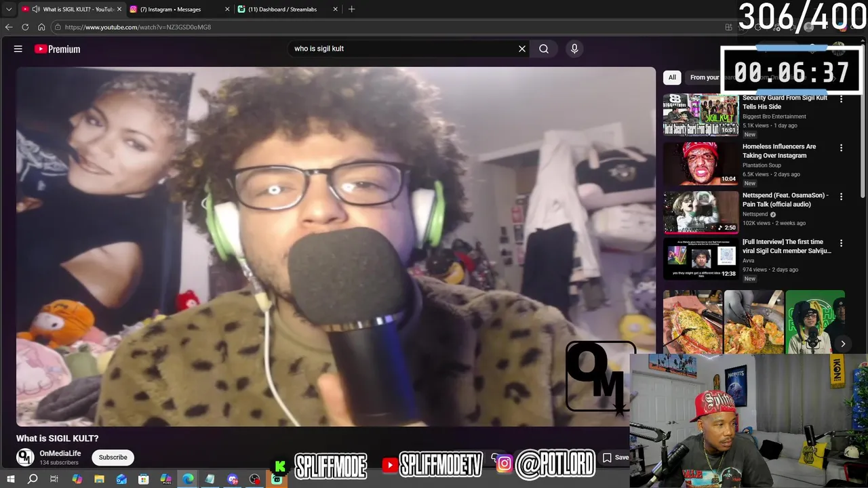Save video with Save button
This screenshot has width=868, height=488.
click(616, 457)
